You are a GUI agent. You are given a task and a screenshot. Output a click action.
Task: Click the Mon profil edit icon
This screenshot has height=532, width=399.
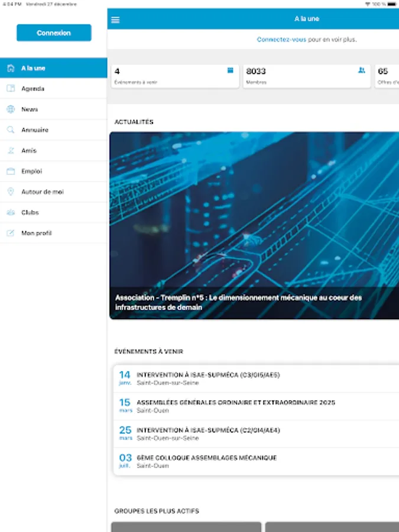[11, 233]
